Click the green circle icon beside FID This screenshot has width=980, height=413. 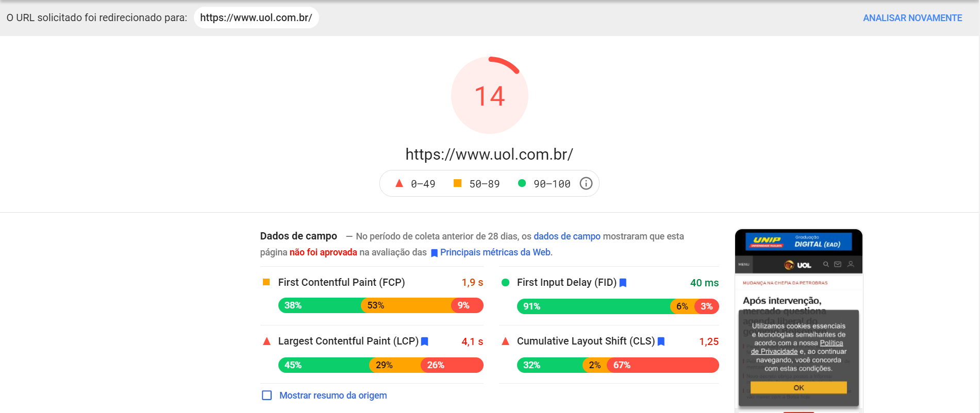506,282
